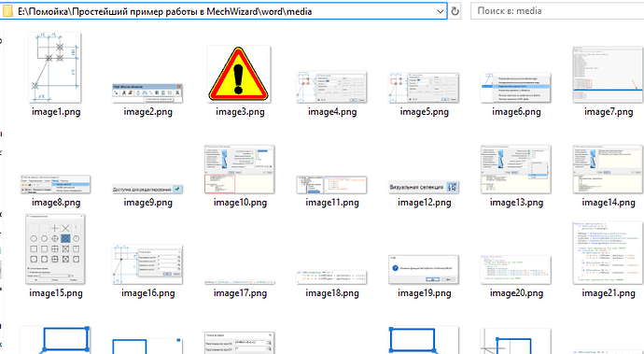Click the file name label image18.png
Screen dimensions: 644x354
(332, 293)
